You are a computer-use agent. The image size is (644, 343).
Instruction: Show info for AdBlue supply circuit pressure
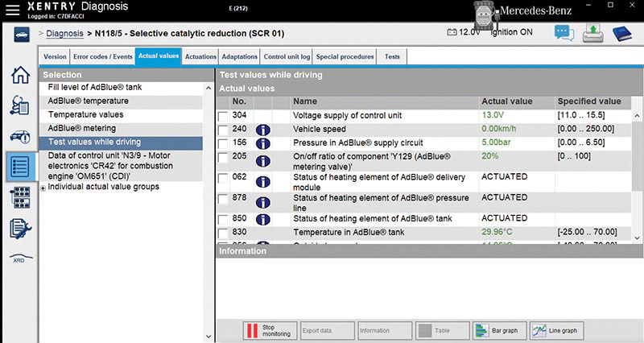263,144
